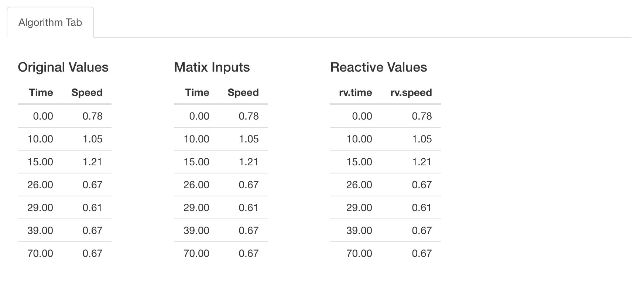Select Reactive Values rv.speed cell 0.61

pos(422,208)
